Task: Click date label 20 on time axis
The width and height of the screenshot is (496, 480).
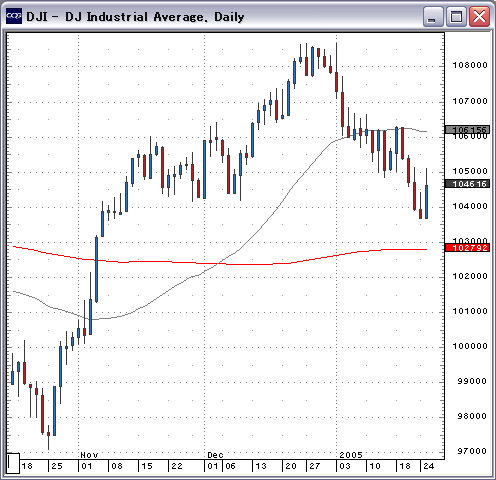Action: pyautogui.click(x=291, y=466)
